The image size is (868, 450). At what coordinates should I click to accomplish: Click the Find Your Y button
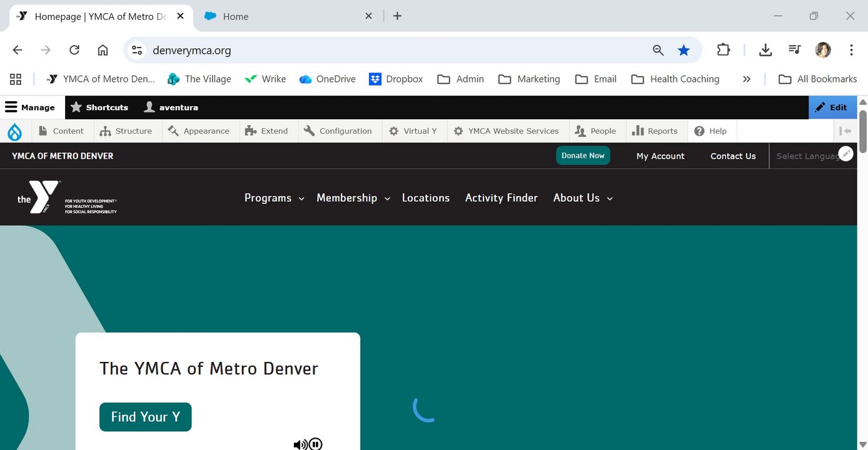[146, 417]
